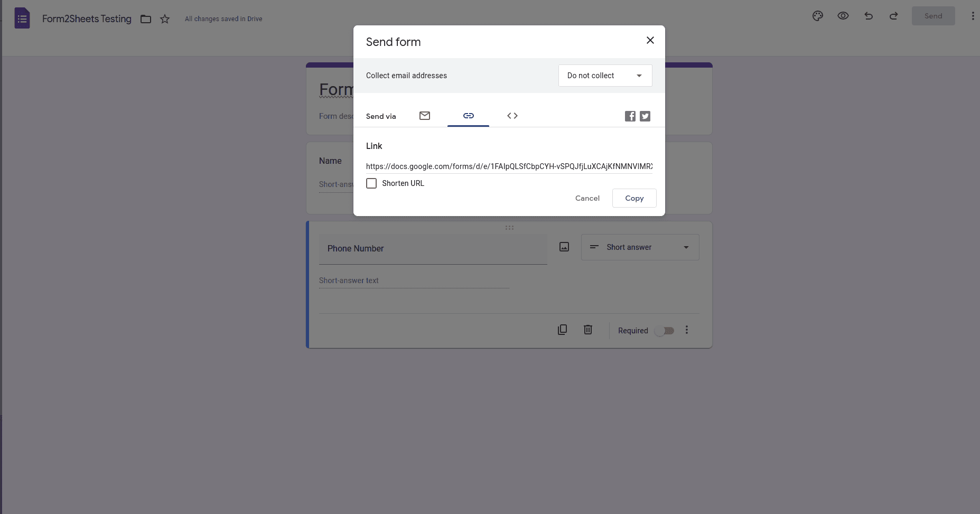980x514 pixels.
Task: Click the Form2Sheets Testing title
Action: pos(87,19)
